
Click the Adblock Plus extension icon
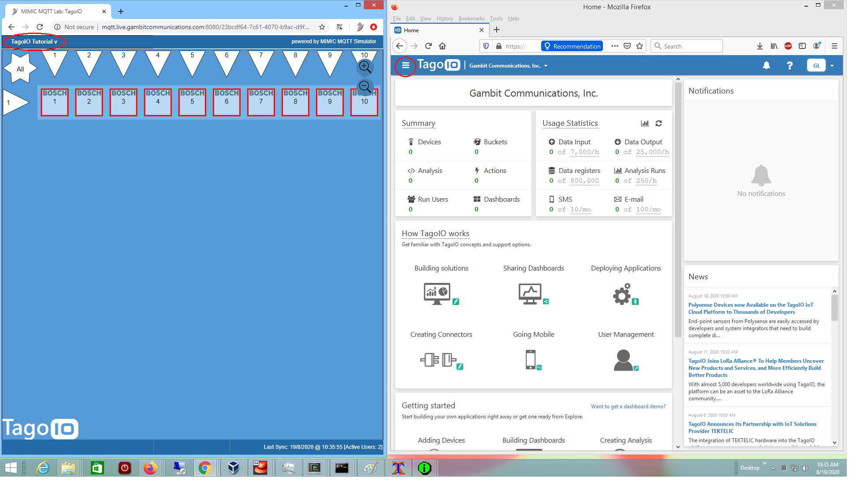click(788, 46)
